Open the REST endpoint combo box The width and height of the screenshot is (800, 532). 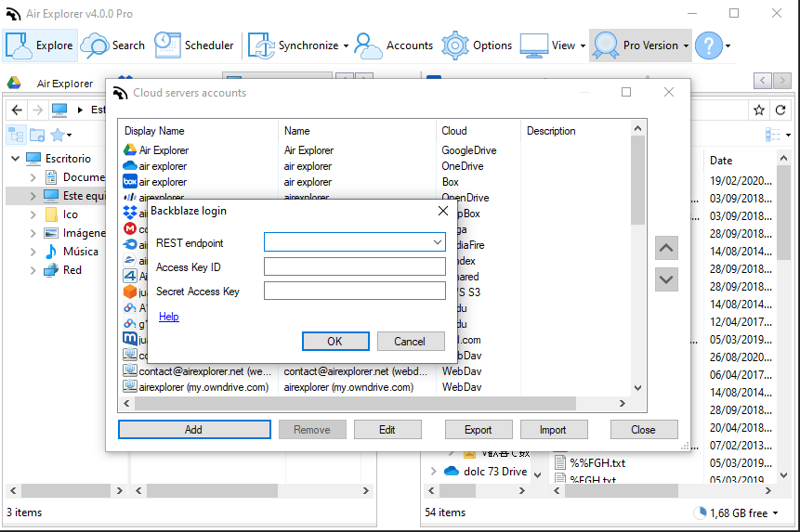tap(355, 242)
